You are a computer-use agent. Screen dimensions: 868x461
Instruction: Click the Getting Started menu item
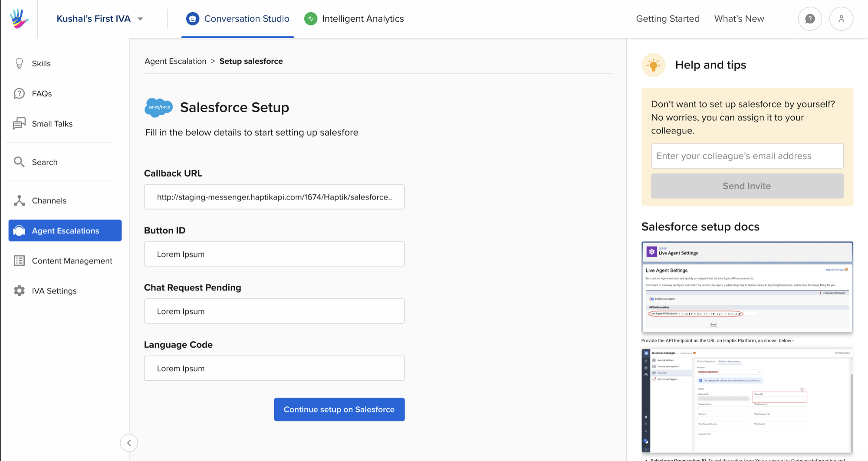[667, 19]
